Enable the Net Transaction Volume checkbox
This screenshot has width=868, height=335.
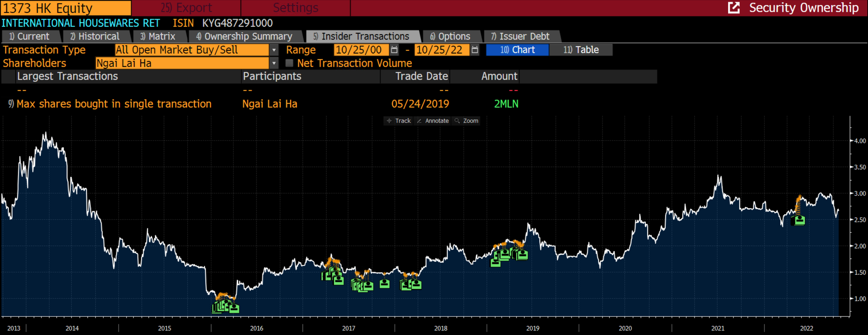(x=289, y=63)
